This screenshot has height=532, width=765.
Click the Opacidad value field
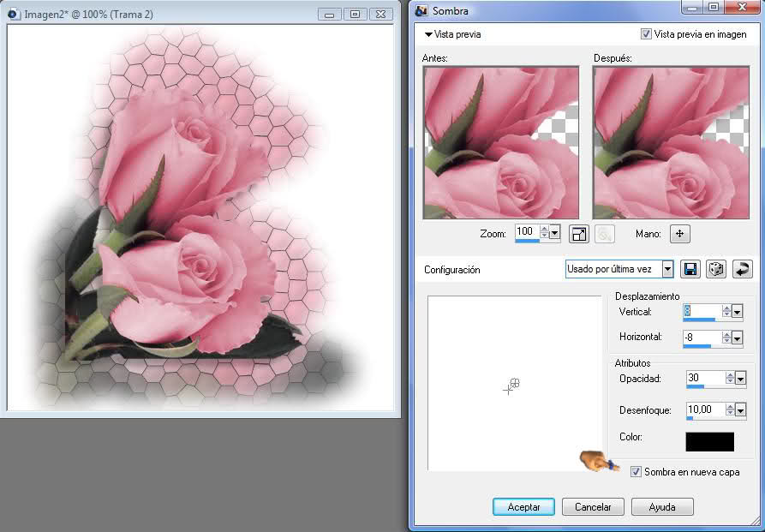point(706,378)
